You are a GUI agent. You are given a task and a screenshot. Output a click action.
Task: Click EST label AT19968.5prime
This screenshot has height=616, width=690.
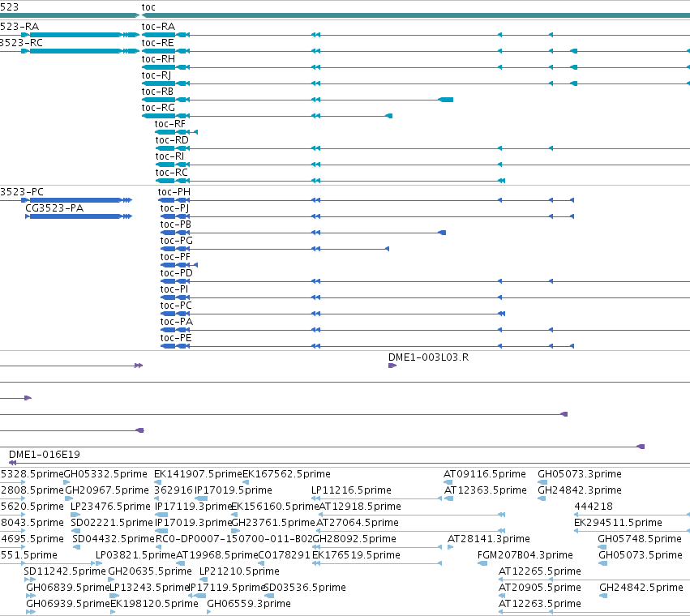point(217,555)
